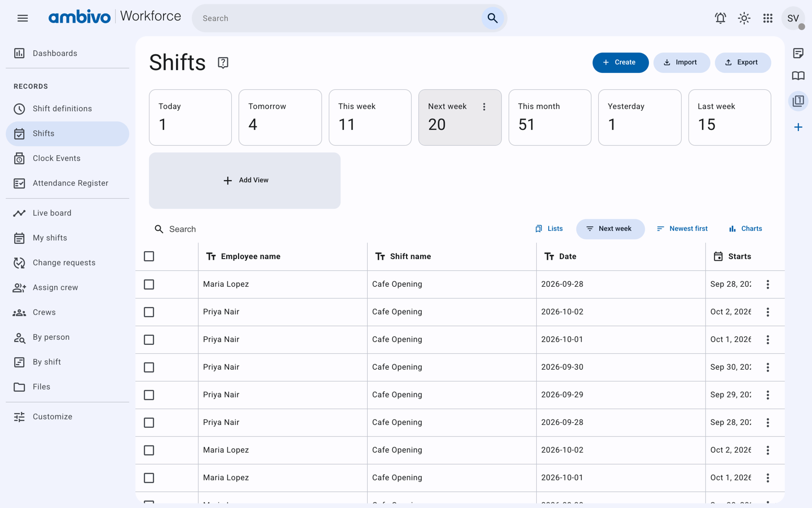Open row actions for Priya Nair 2026-09-30

767,367
